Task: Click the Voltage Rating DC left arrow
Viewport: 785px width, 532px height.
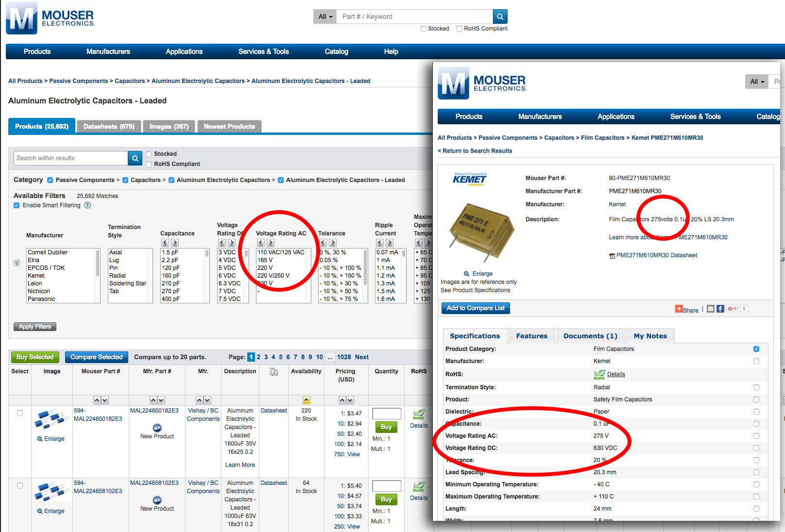Action: tap(222, 243)
